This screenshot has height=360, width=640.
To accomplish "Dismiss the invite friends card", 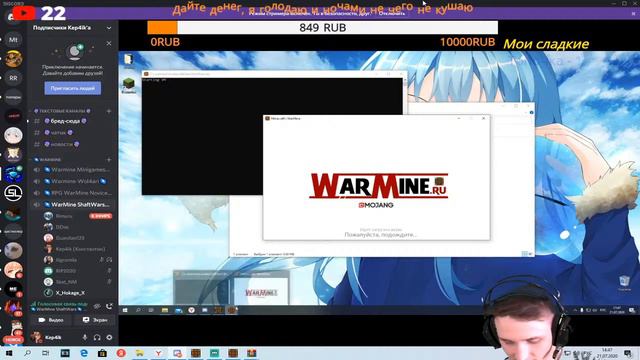I will click(x=109, y=43).
